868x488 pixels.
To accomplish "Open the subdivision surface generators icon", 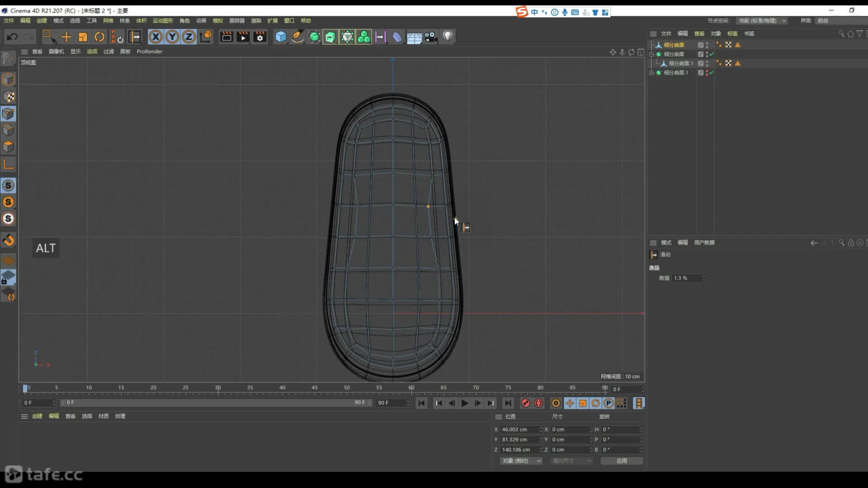I will 314,37.
